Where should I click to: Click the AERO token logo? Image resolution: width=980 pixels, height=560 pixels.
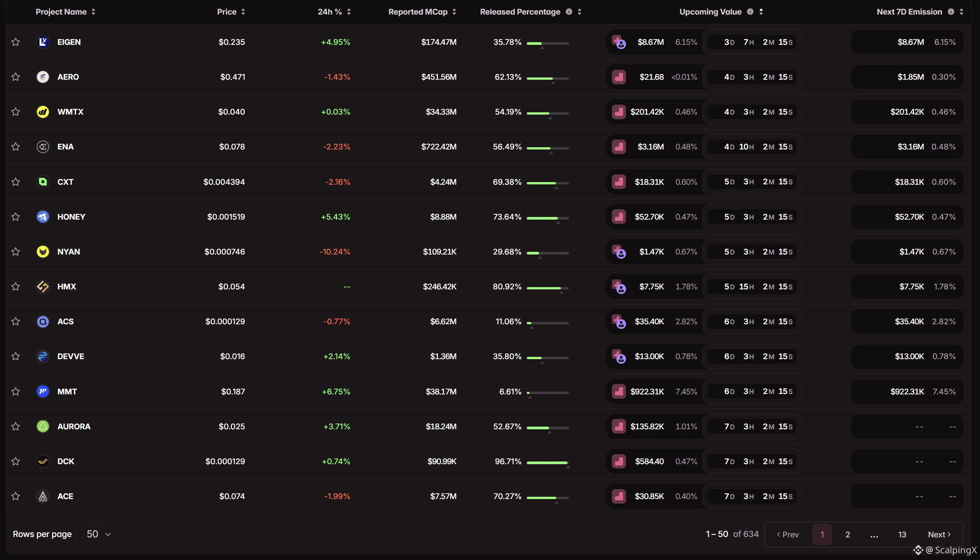pos(43,77)
